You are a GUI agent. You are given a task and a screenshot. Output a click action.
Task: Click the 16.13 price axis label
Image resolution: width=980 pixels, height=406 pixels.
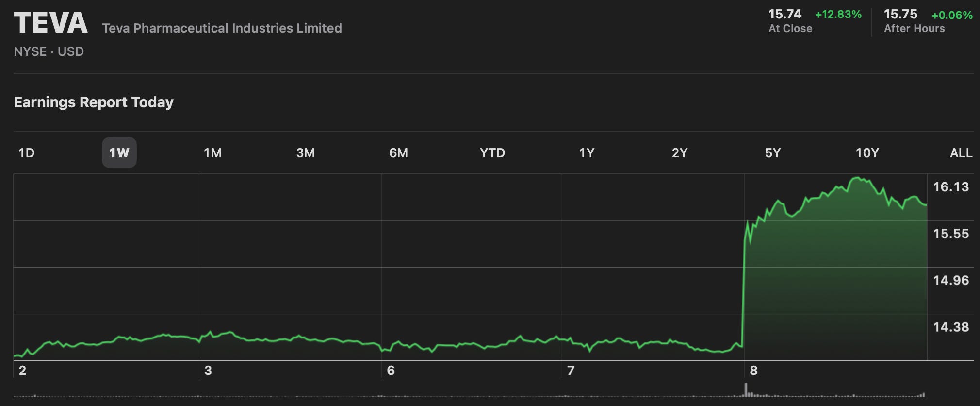pyautogui.click(x=951, y=187)
